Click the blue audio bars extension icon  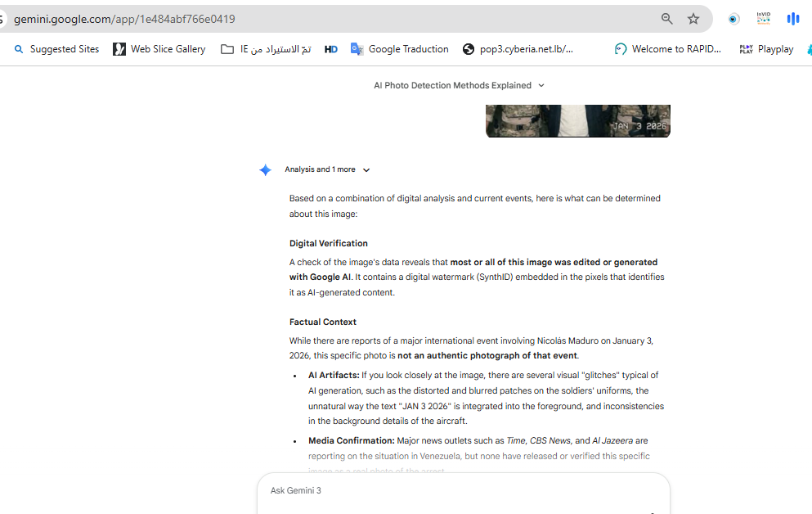(x=792, y=19)
